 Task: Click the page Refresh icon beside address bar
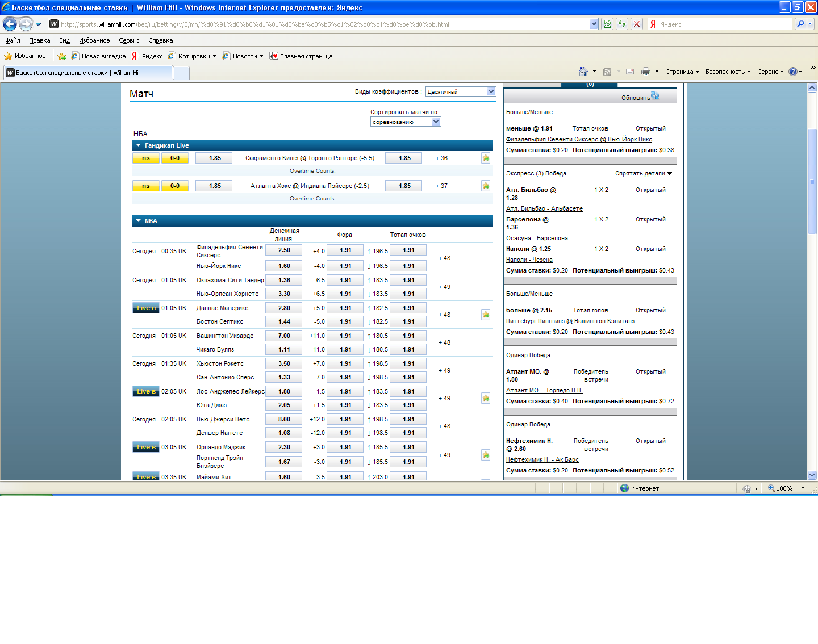tap(622, 24)
